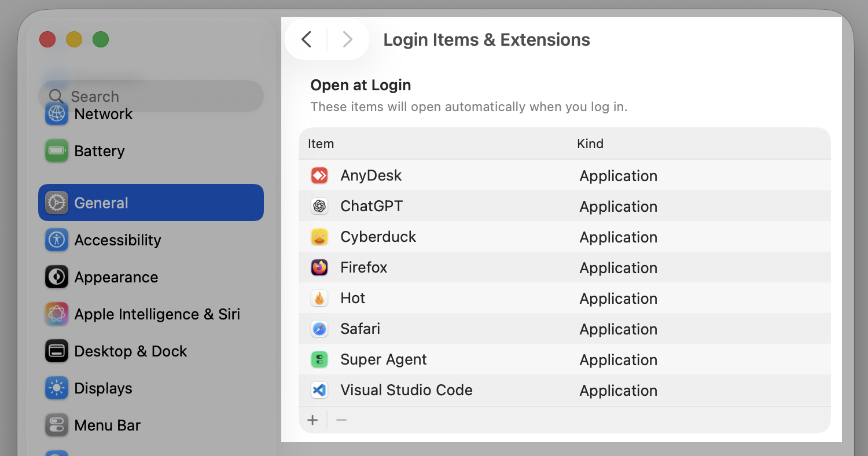868x456 pixels.
Task: Select the Firefox row name
Action: click(364, 267)
